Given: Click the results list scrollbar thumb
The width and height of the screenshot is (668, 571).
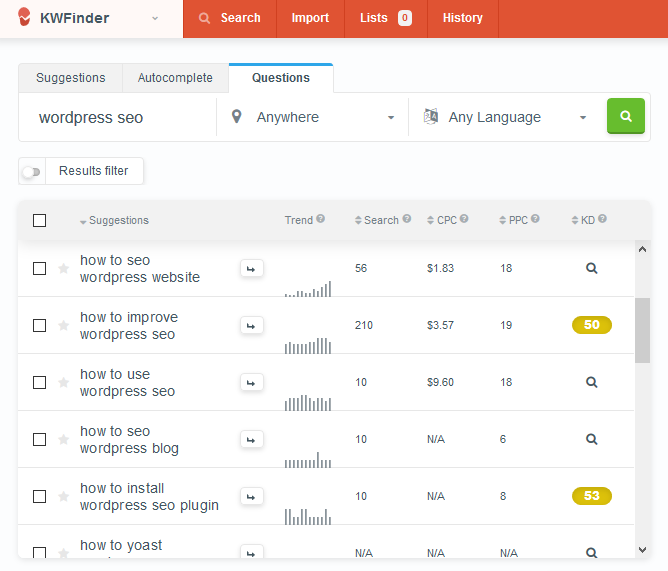Looking at the screenshot, I should pyautogui.click(x=642, y=330).
